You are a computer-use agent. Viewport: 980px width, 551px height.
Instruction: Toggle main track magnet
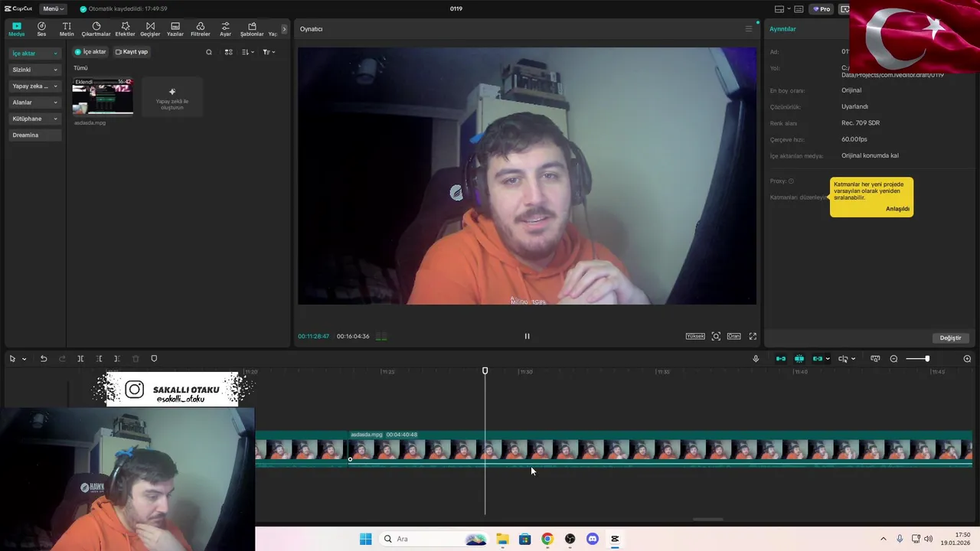click(x=781, y=359)
